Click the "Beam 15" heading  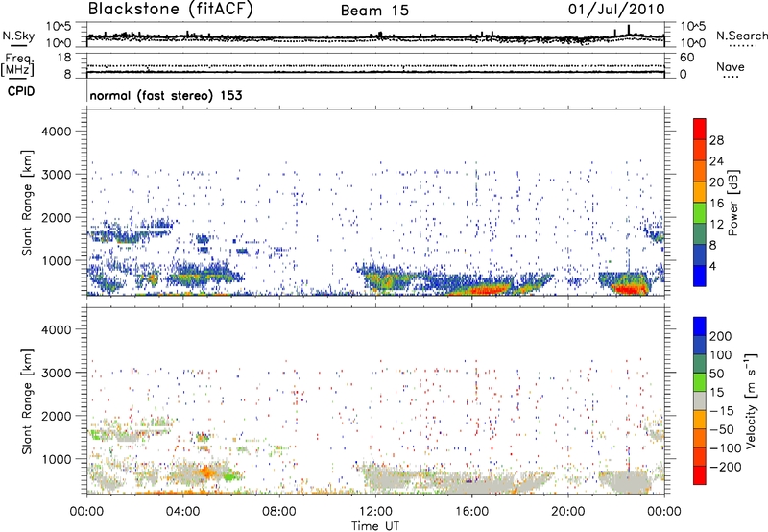pos(374,11)
